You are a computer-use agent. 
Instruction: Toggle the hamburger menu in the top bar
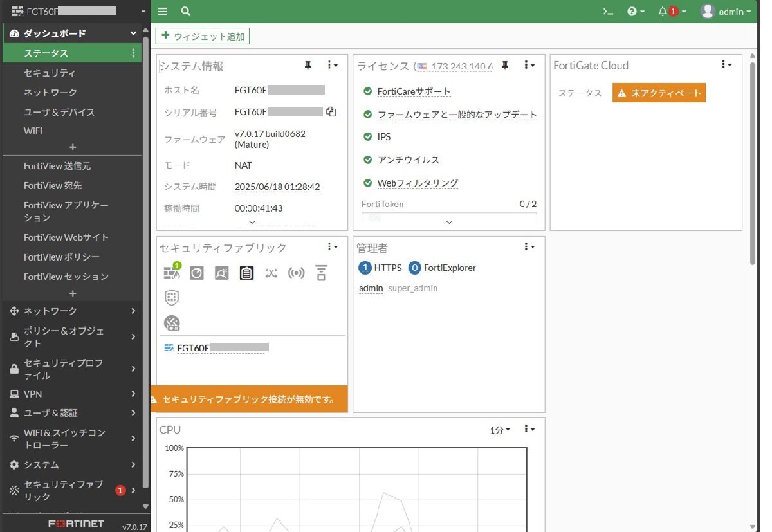[162, 12]
